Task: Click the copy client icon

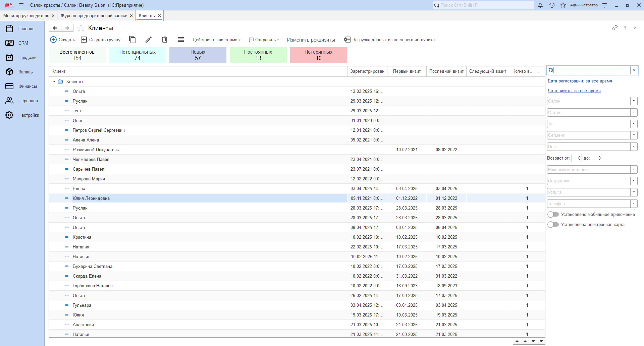Action: click(132, 40)
